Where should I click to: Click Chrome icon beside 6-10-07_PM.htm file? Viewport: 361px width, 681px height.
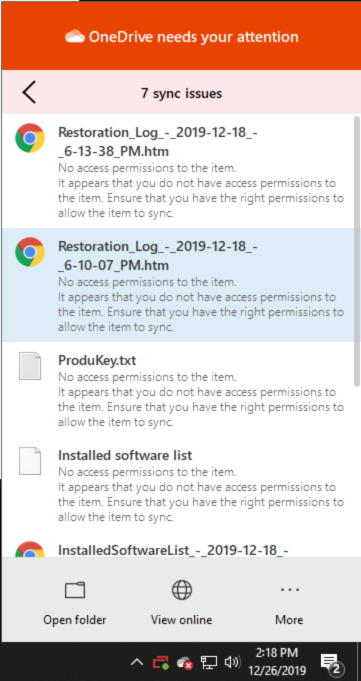tap(30, 252)
